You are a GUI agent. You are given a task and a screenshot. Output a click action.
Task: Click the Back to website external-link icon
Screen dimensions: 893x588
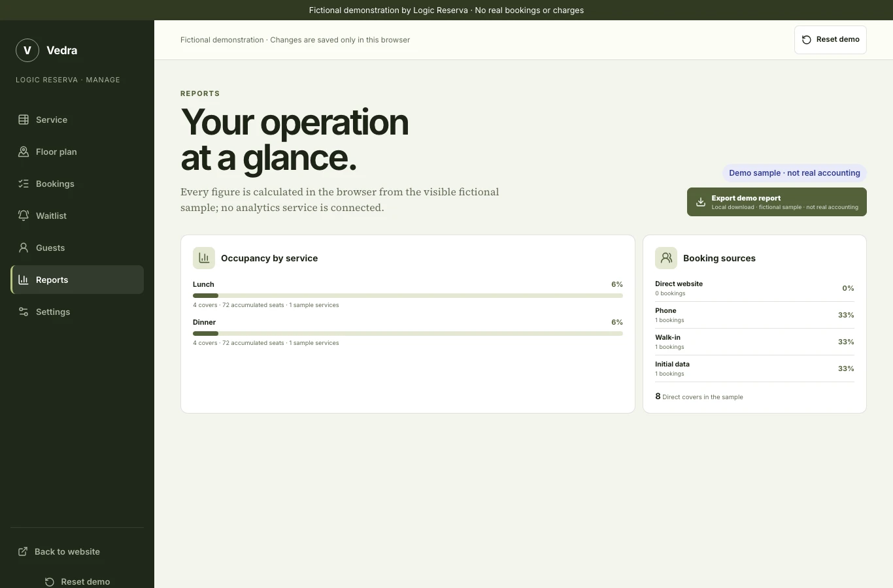point(23,551)
